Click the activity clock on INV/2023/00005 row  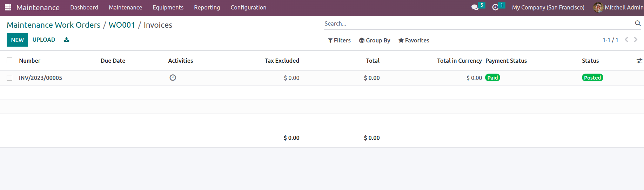coord(173,78)
